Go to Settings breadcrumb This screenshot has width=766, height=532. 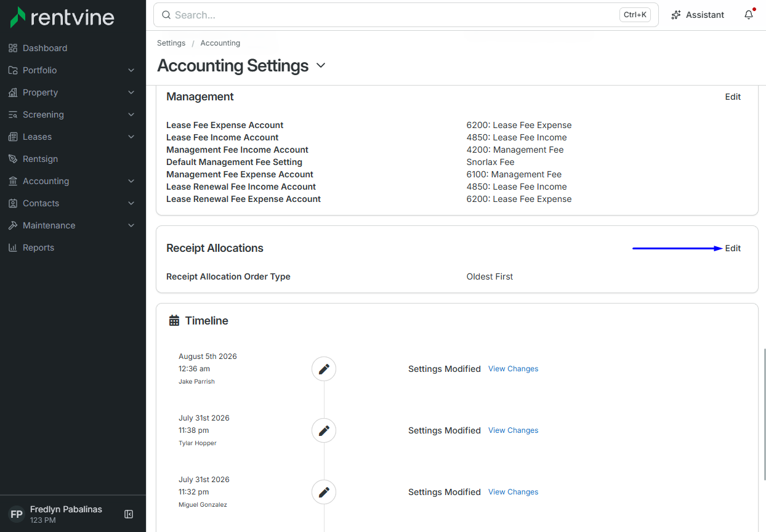[171, 43]
